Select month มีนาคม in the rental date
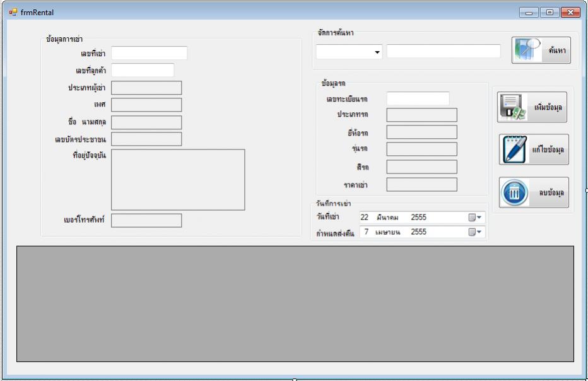The image size is (588, 381). pyautogui.click(x=387, y=218)
